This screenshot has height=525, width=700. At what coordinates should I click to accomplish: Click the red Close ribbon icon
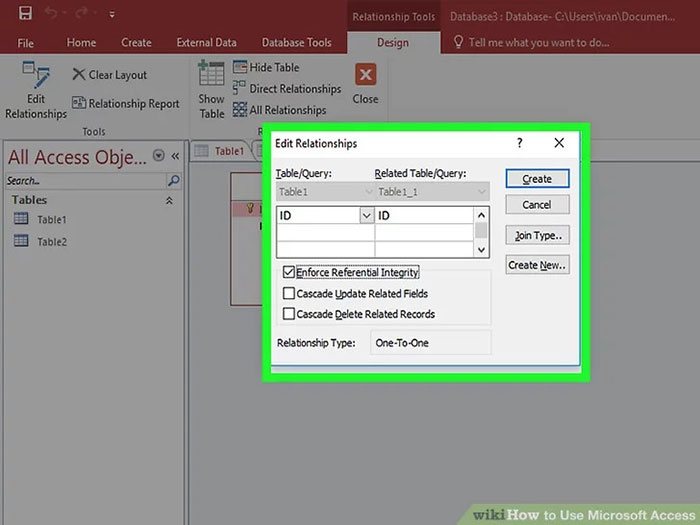(x=365, y=76)
